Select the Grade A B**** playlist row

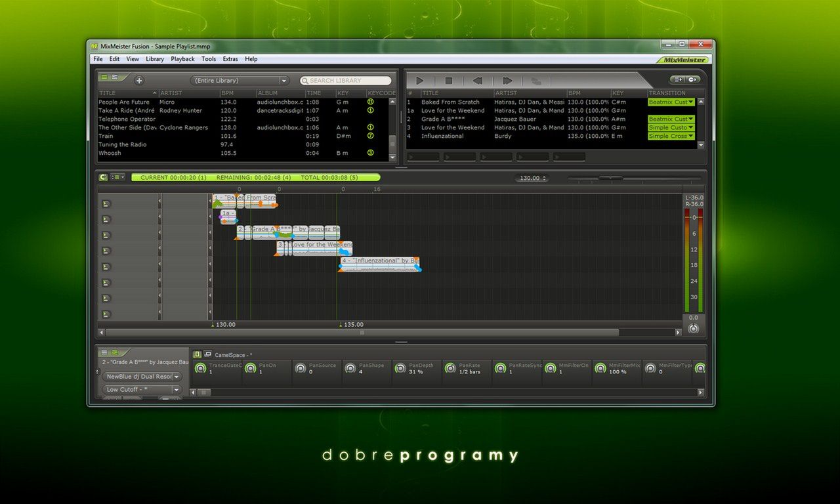(551, 119)
